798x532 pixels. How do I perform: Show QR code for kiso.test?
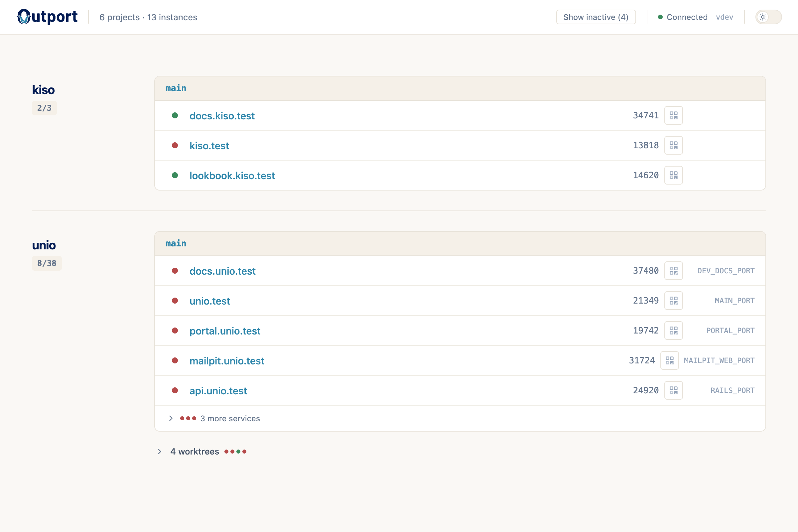click(674, 145)
